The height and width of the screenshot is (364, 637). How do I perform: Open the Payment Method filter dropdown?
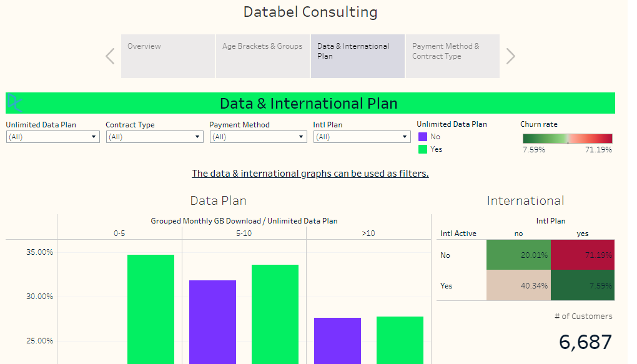coord(301,137)
